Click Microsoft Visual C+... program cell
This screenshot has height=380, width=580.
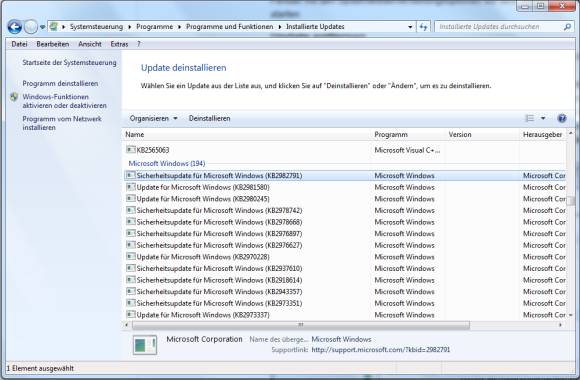[x=407, y=150]
